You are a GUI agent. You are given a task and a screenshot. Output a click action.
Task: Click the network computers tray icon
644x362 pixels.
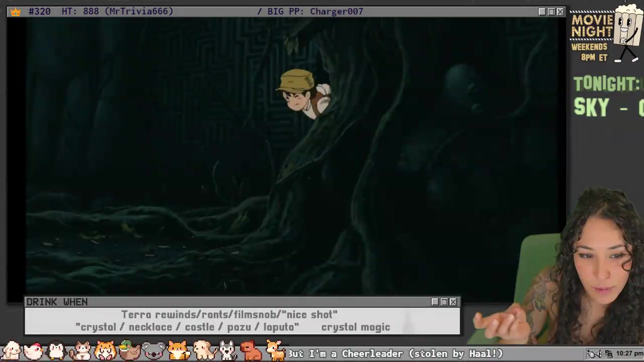pos(609,354)
